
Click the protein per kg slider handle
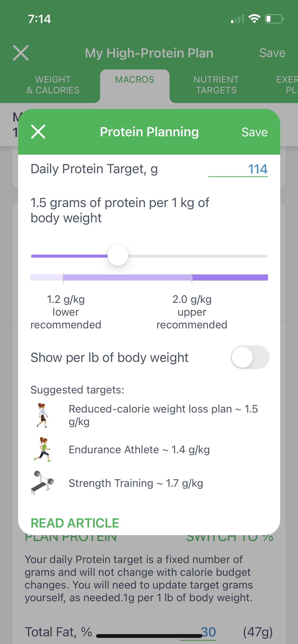[118, 255]
